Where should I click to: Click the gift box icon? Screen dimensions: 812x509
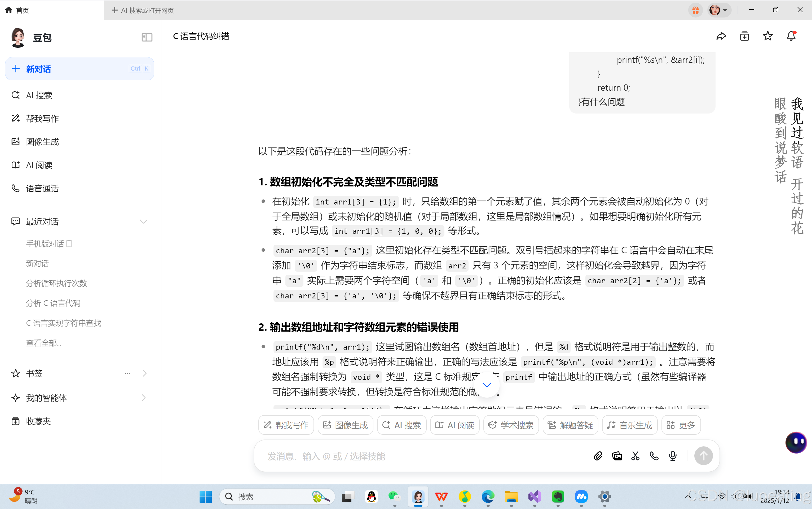(695, 10)
